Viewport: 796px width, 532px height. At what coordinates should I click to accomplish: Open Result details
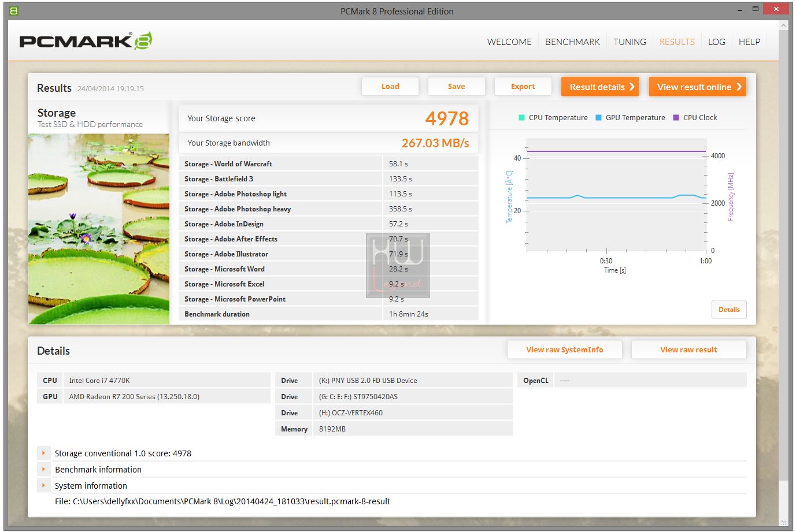coord(600,87)
